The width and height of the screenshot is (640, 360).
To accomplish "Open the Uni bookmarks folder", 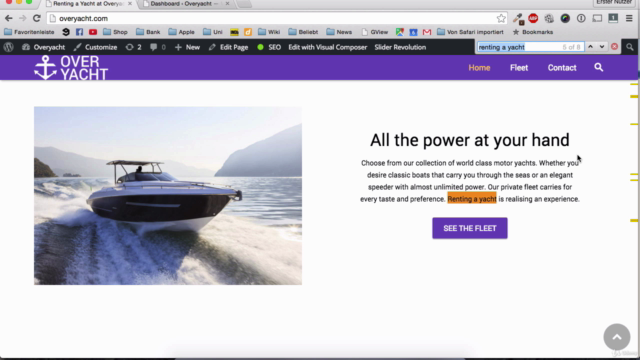I will point(213,32).
